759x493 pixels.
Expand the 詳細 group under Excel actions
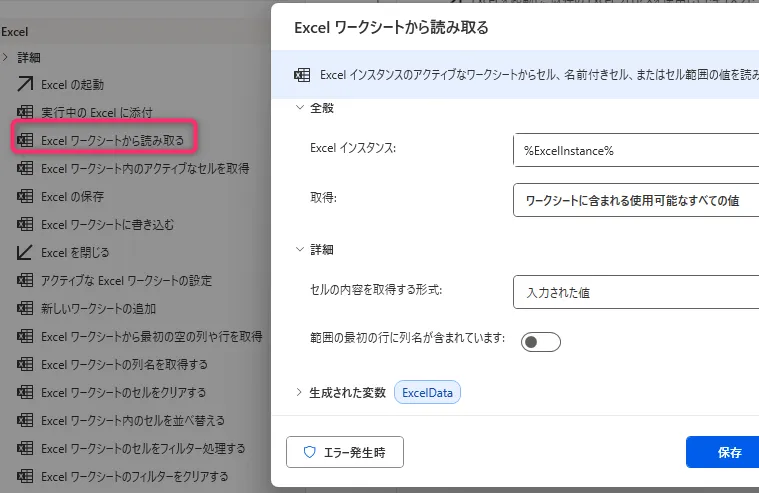click(7, 58)
